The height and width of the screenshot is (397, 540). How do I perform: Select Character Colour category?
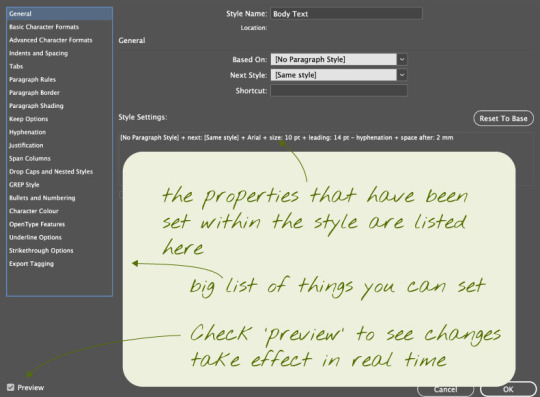pos(34,211)
